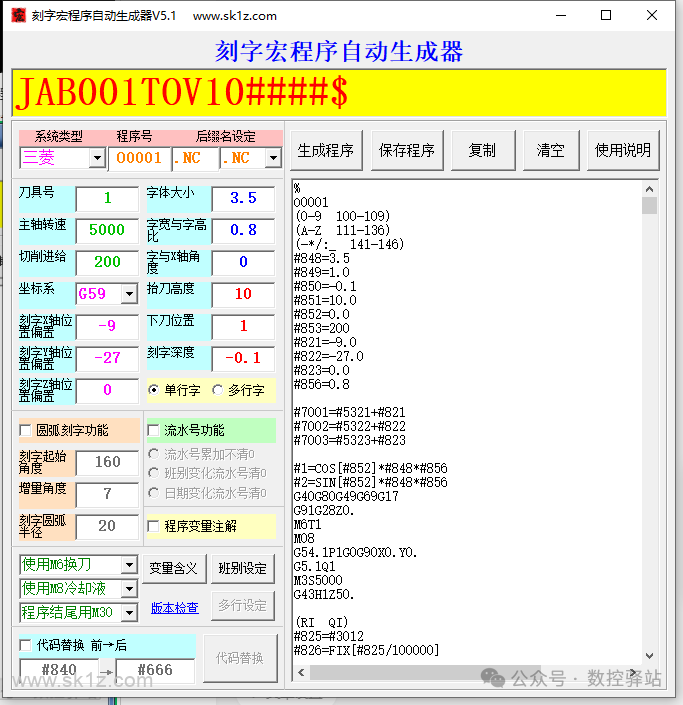Click 下刀位置 field

(243, 326)
